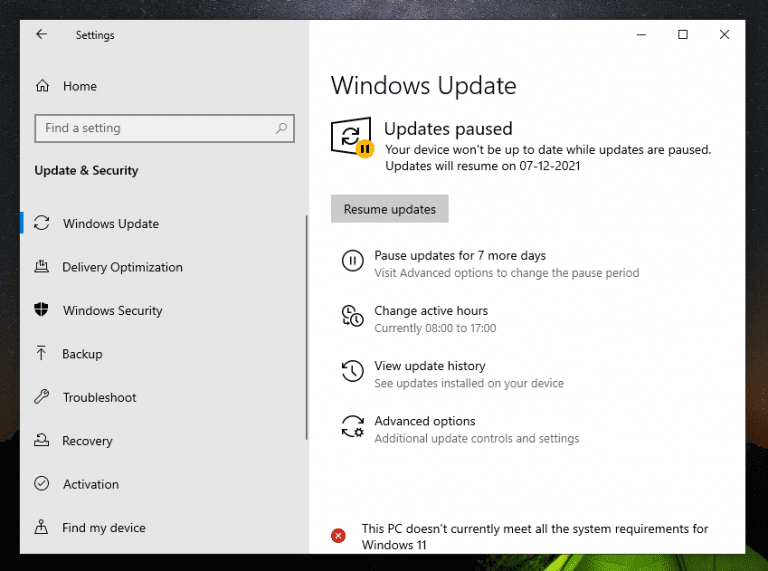The height and width of the screenshot is (571, 768).
Task: Click the Find my device icon
Action: [x=42, y=527]
